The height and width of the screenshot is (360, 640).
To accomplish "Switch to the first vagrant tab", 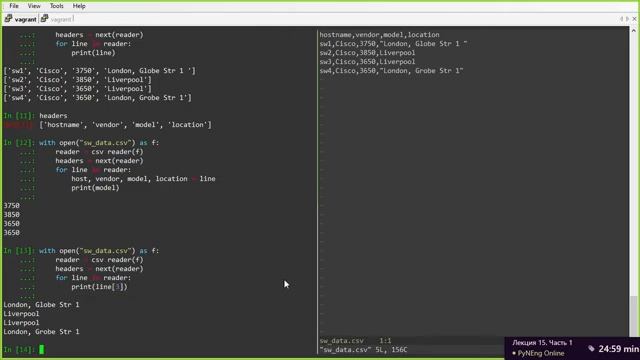I will [x=25, y=19].
